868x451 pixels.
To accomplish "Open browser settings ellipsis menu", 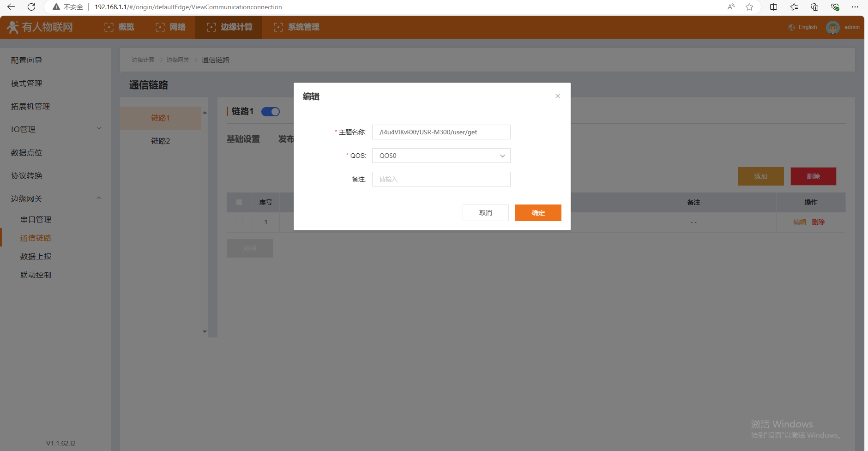I will tap(855, 7).
